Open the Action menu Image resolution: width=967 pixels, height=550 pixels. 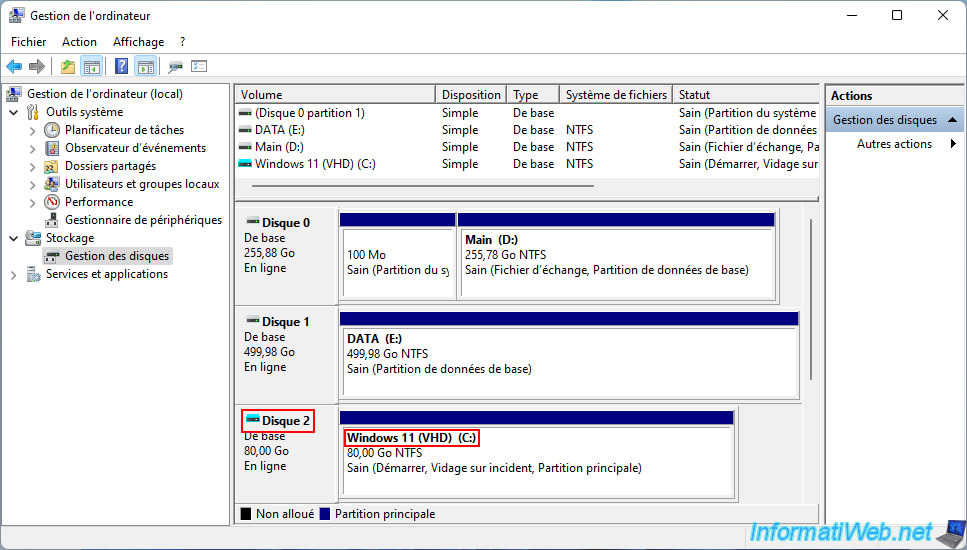pos(79,41)
